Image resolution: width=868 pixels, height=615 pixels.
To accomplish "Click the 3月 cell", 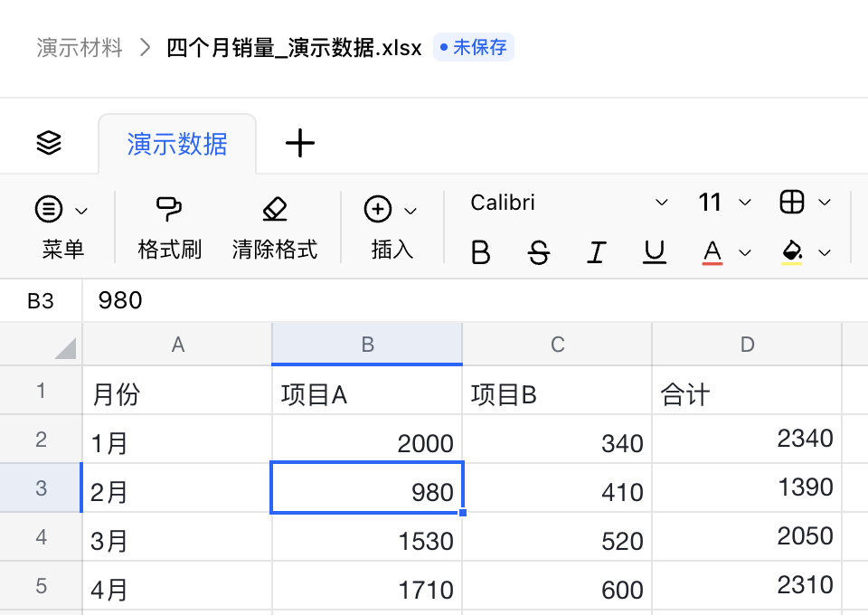I will pyautogui.click(x=177, y=536).
